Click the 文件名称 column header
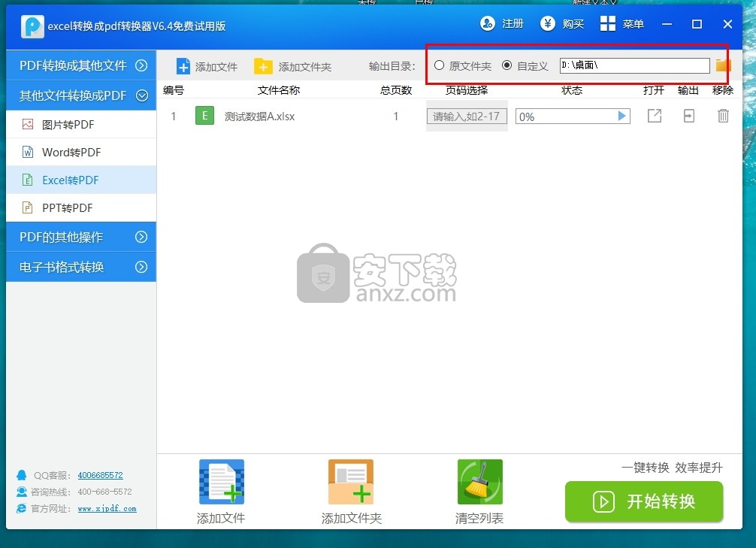Viewport: 756px width, 548px height. point(279,90)
